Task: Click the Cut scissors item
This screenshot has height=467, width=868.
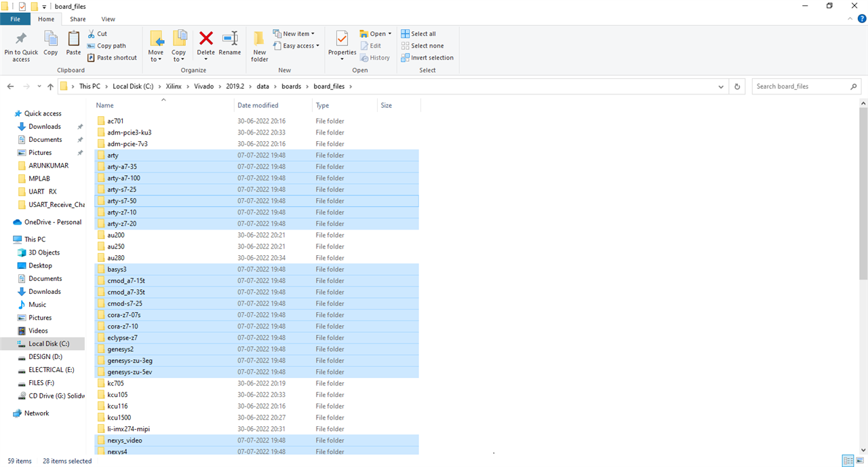Action: (97, 33)
